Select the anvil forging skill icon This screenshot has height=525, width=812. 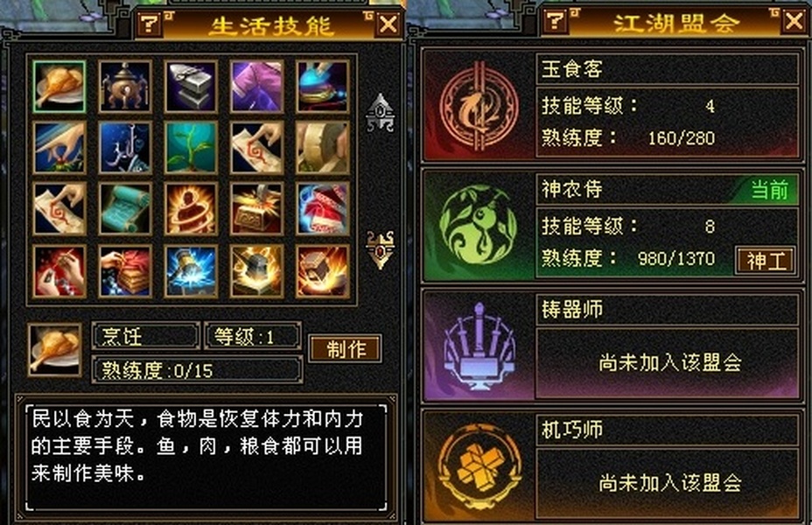pyautogui.click(x=191, y=87)
